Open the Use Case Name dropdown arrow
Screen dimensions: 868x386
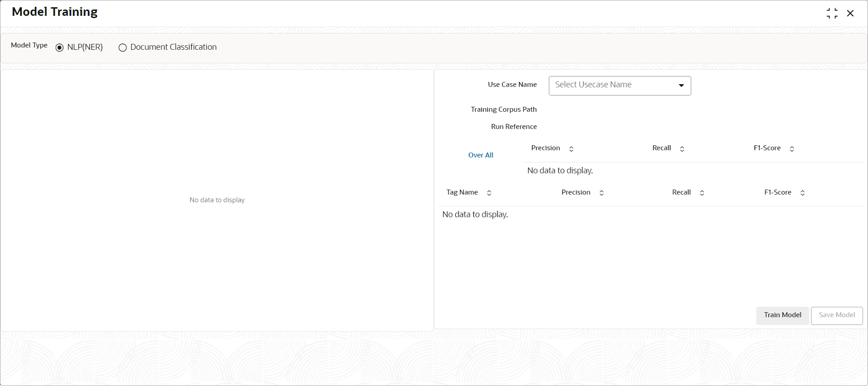pyautogui.click(x=681, y=86)
